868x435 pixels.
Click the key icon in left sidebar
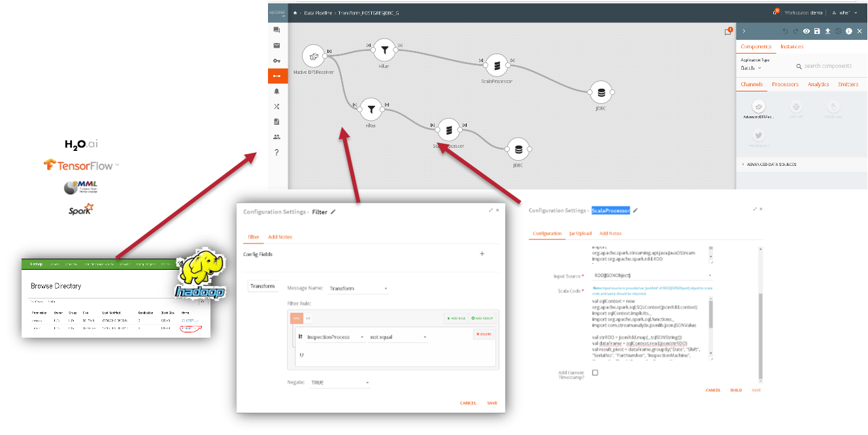coord(276,61)
